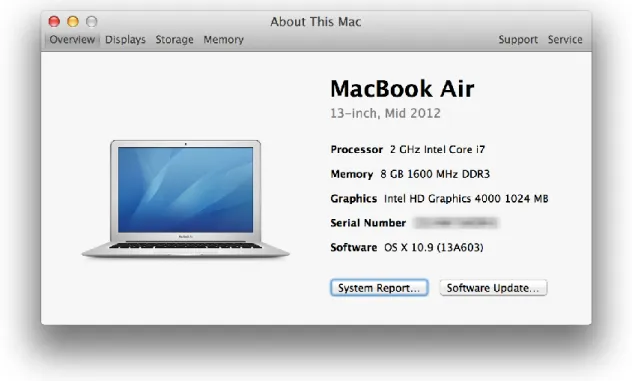632x381 pixels.
Task: Click memory value '8 GB 1600 MHz DDR3'
Action: click(x=435, y=174)
